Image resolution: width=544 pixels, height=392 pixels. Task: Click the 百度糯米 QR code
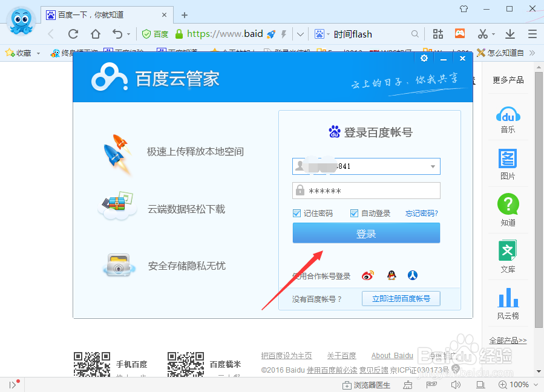point(186,364)
